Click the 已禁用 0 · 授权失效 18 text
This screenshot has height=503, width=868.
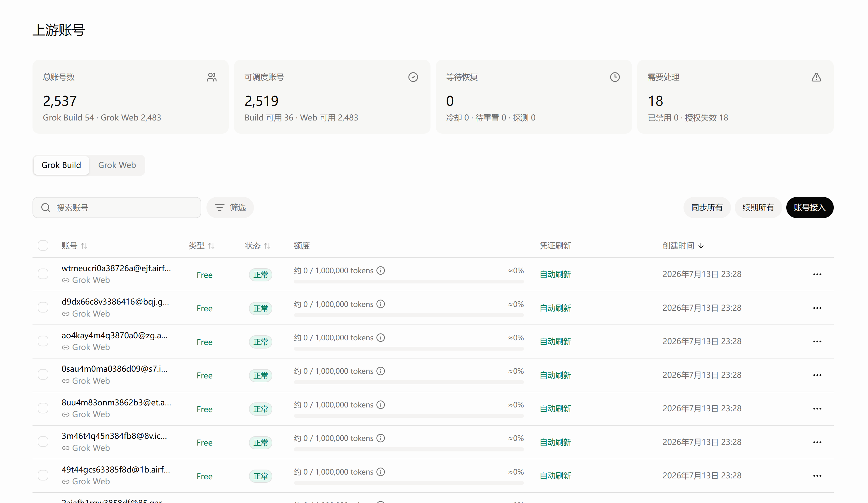click(x=688, y=118)
